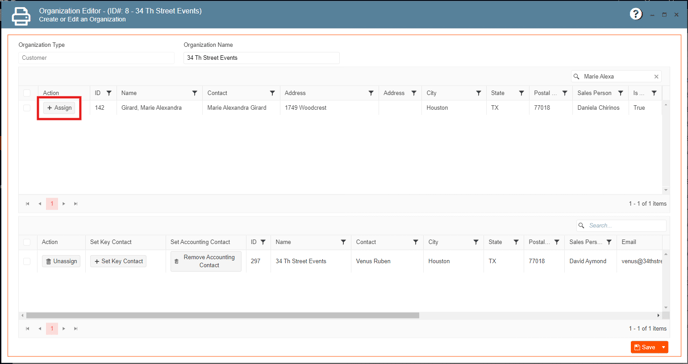Click scroll right arrow of lower grid
This screenshot has height=364, width=688.
pyautogui.click(x=658, y=315)
